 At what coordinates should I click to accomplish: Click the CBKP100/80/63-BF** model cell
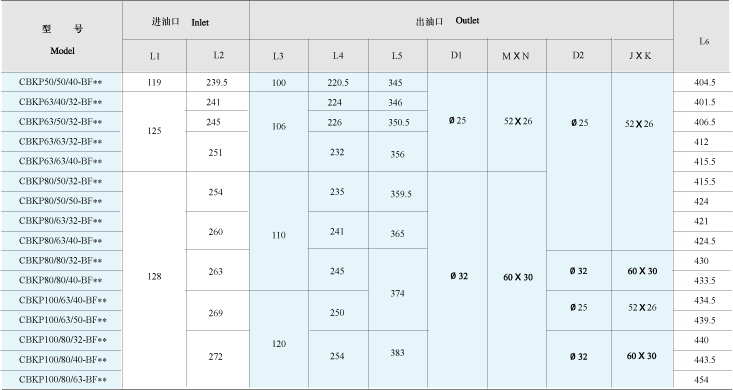(62, 379)
